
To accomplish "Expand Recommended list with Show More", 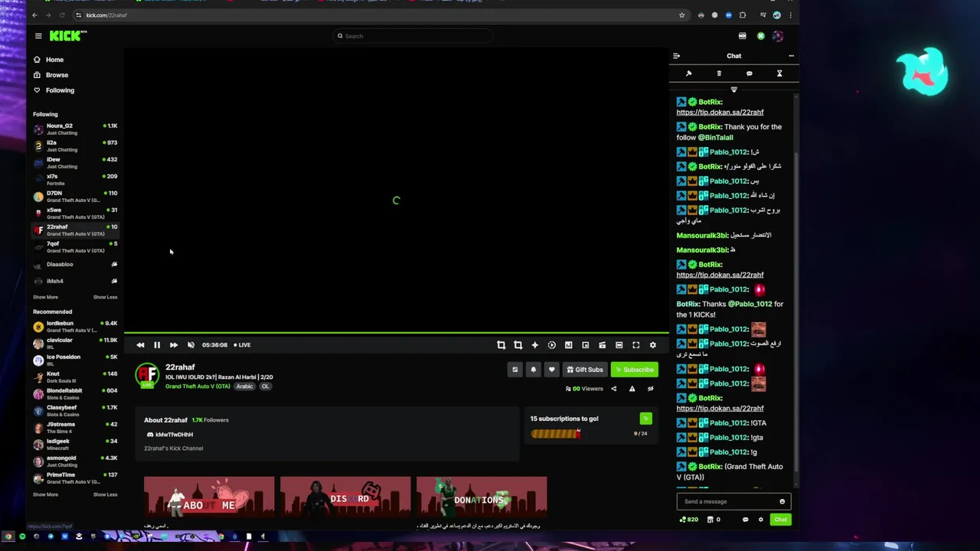I will (x=45, y=494).
